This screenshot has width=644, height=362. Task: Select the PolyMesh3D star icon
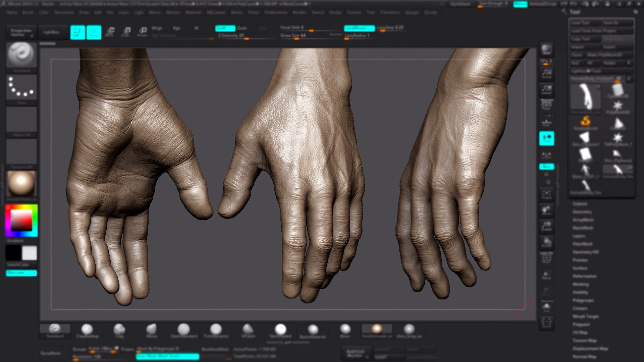(618, 105)
